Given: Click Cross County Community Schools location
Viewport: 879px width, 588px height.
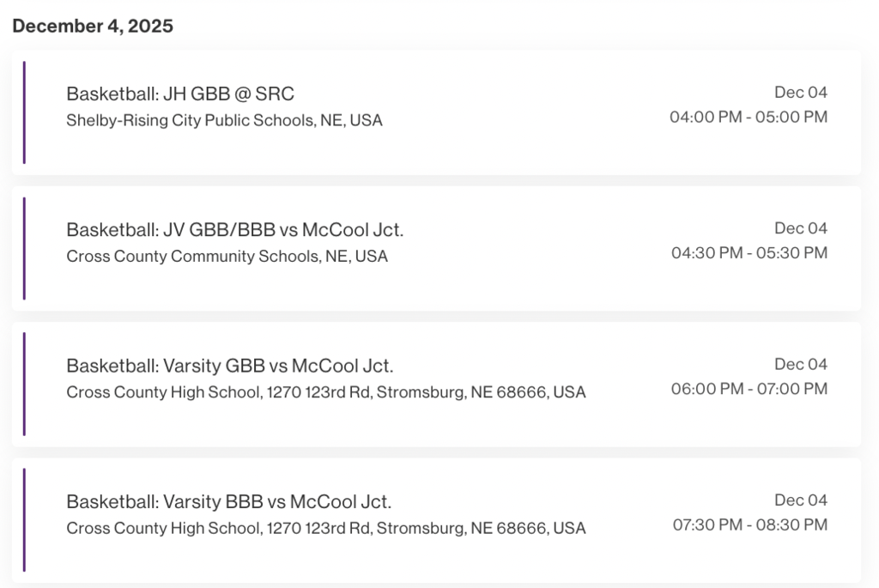Looking at the screenshot, I should (227, 256).
